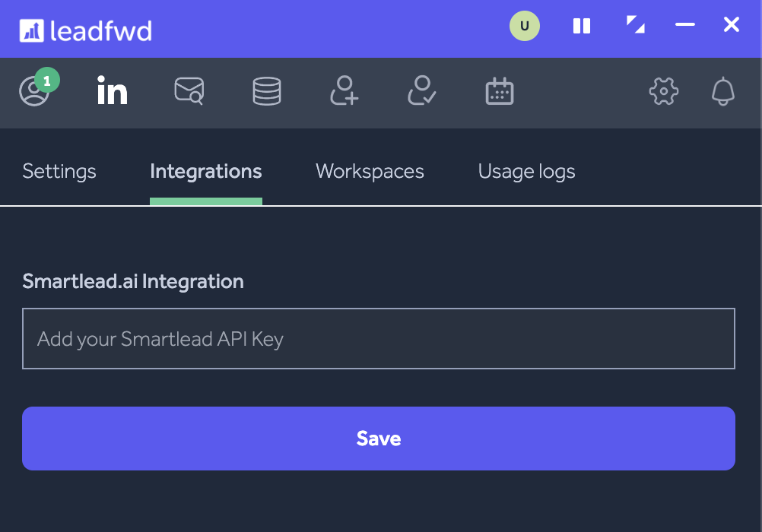Open the verified contact icon
Image resolution: width=762 pixels, height=532 pixels.
(422, 91)
